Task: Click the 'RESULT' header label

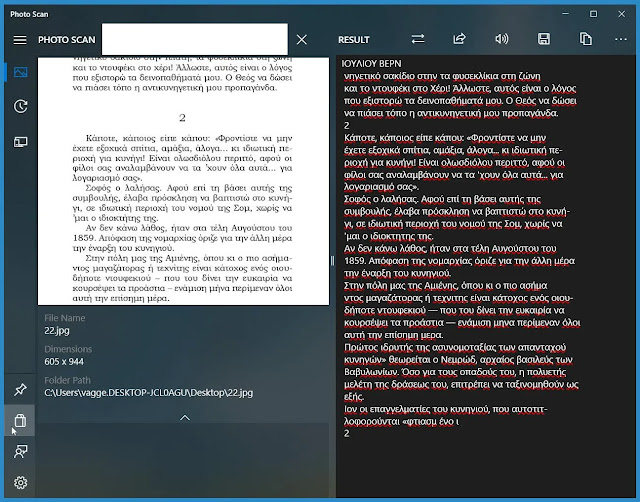Action: pyautogui.click(x=354, y=40)
